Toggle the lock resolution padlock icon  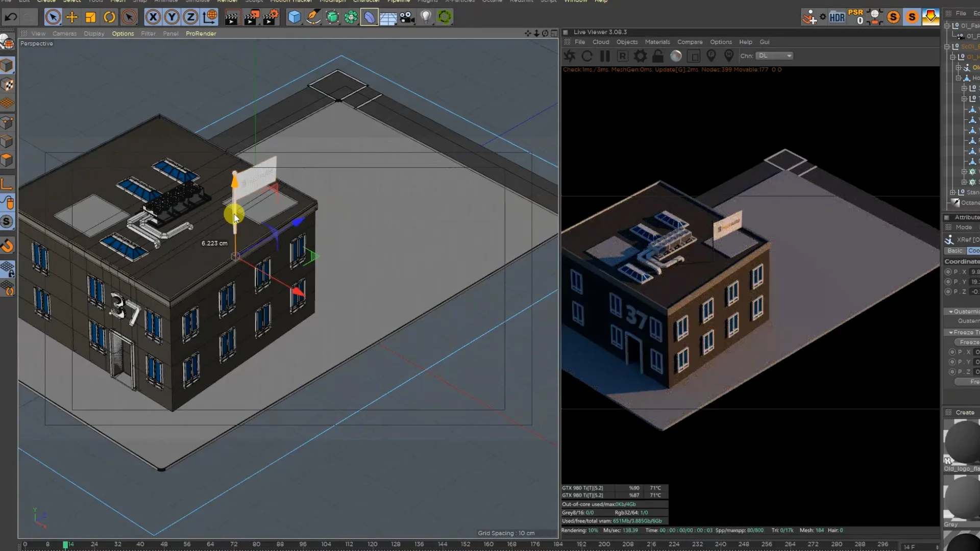(658, 56)
